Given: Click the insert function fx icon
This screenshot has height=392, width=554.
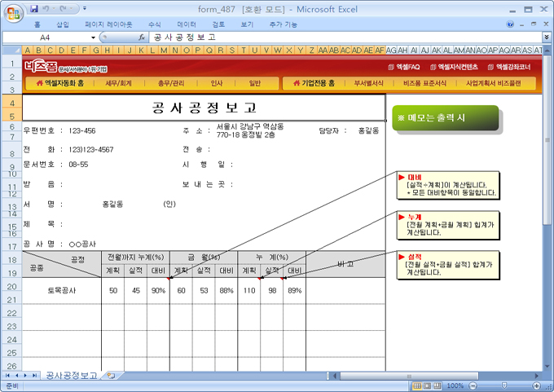Looking at the screenshot, I should (x=142, y=37).
